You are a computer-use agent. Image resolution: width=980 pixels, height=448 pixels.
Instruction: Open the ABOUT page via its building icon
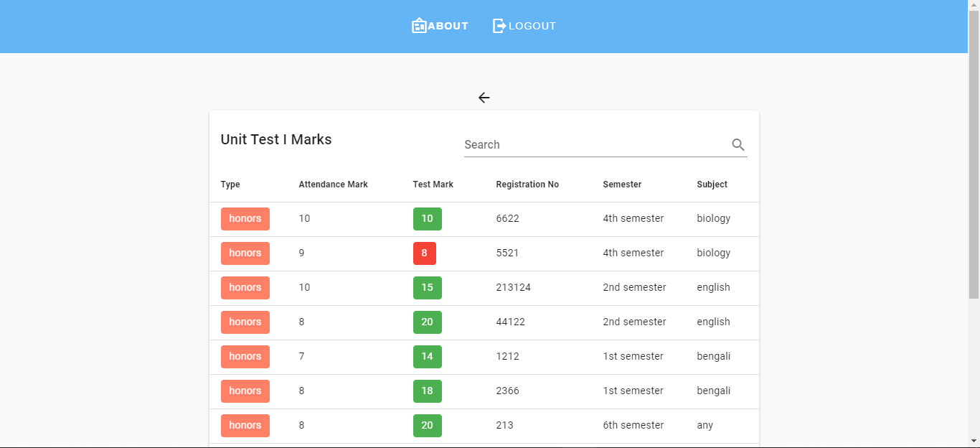click(418, 25)
